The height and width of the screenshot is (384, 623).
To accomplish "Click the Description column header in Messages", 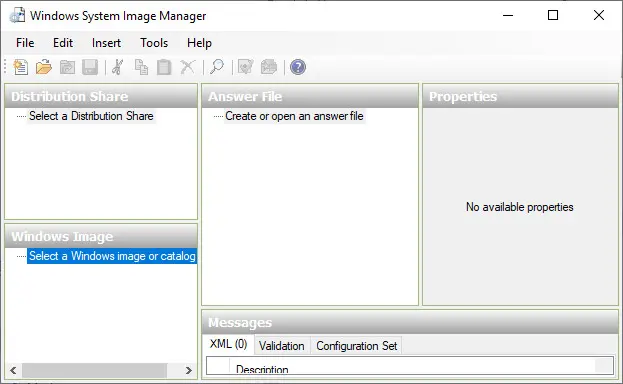I will click(x=262, y=369).
